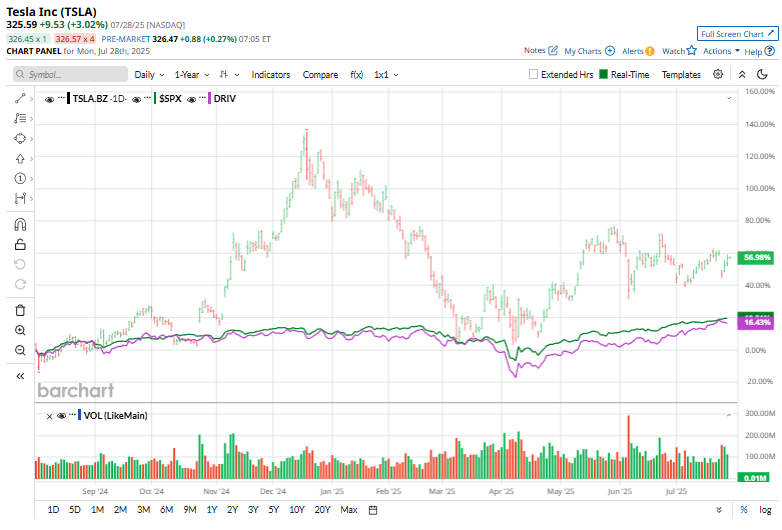
Task: Click the DRIV 16.43% axis label
Action: point(756,323)
